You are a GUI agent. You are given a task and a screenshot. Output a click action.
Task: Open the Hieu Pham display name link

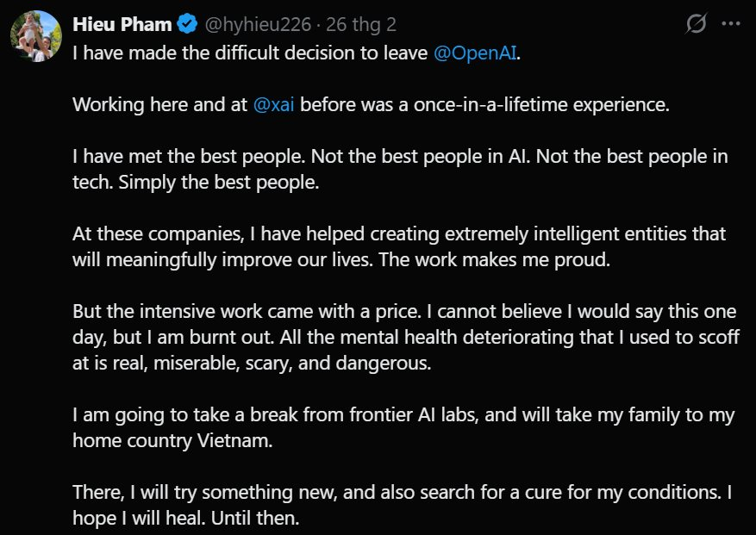(123, 23)
